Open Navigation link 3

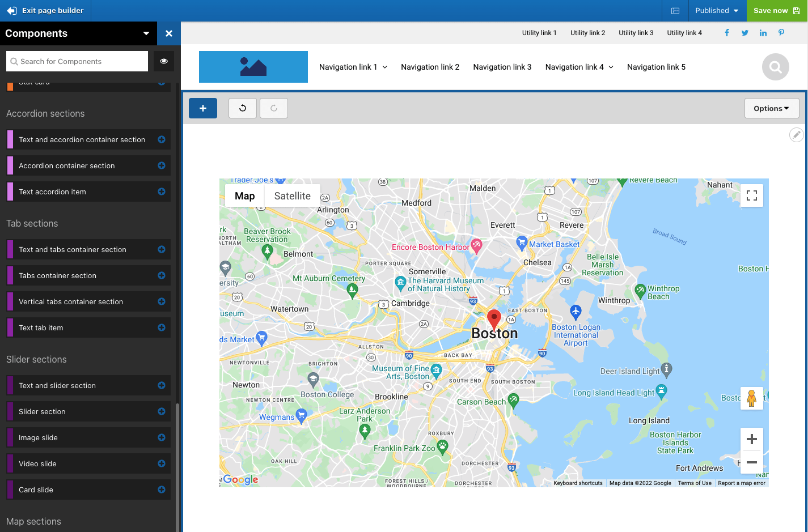502,67
